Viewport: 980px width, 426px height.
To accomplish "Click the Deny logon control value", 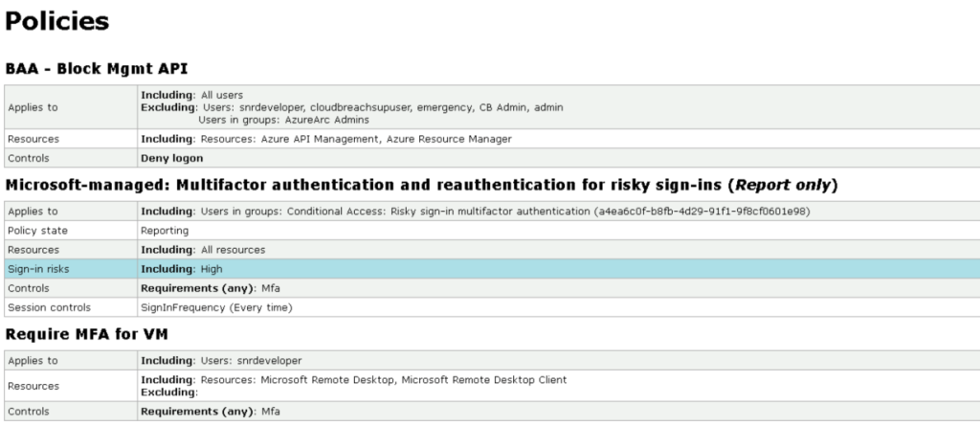I will [x=170, y=158].
